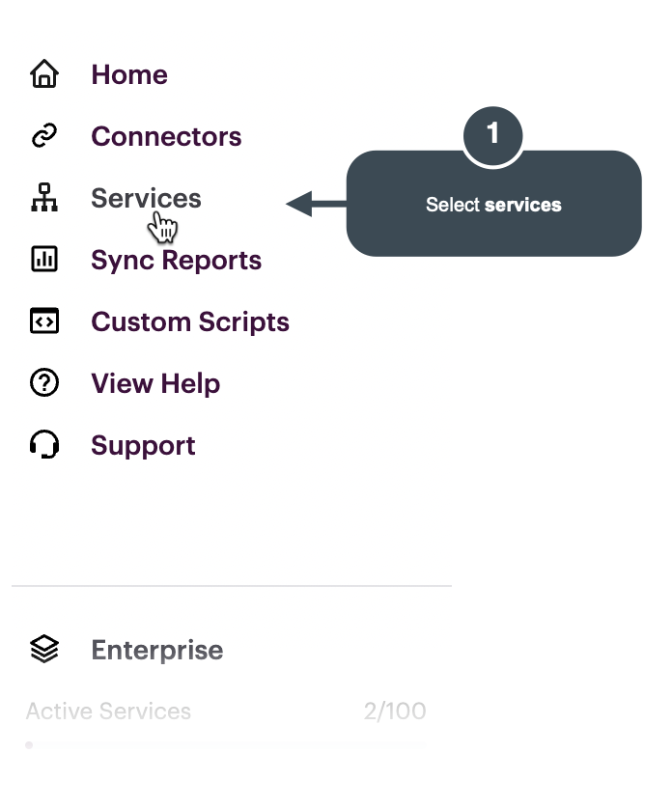This screenshot has height=809, width=672.
Task: Click the 2/100 active services count
Action: (x=395, y=711)
